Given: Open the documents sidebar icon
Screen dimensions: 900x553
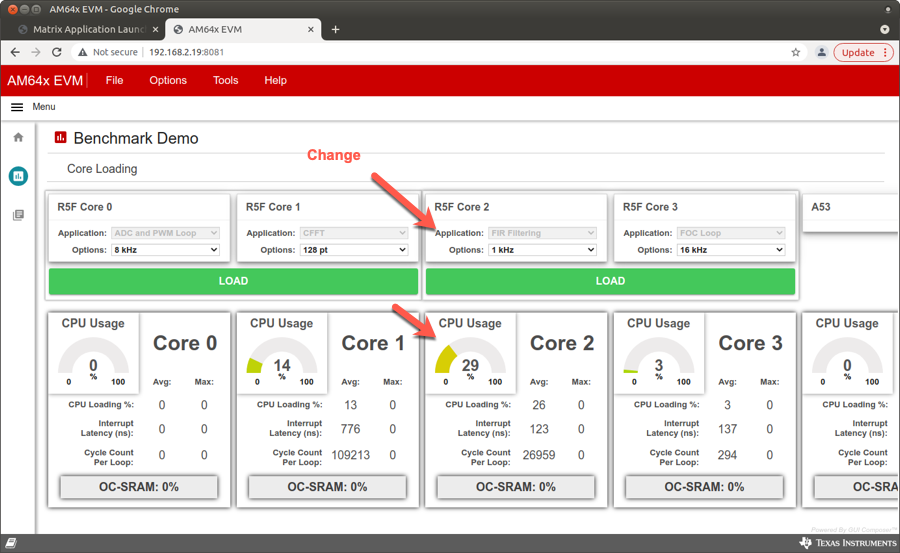Looking at the screenshot, I should click(x=18, y=215).
